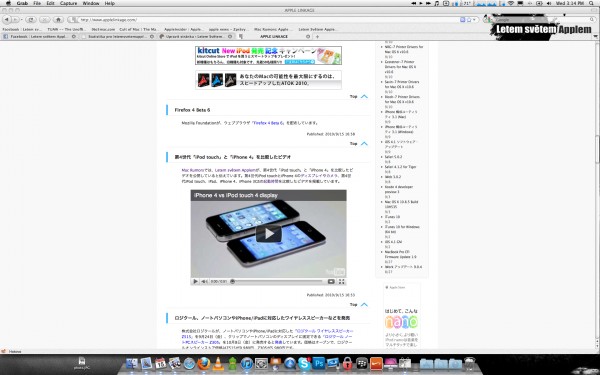Open the Trash in the Dock
This screenshot has width=600, height=375.
click(x=470, y=363)
